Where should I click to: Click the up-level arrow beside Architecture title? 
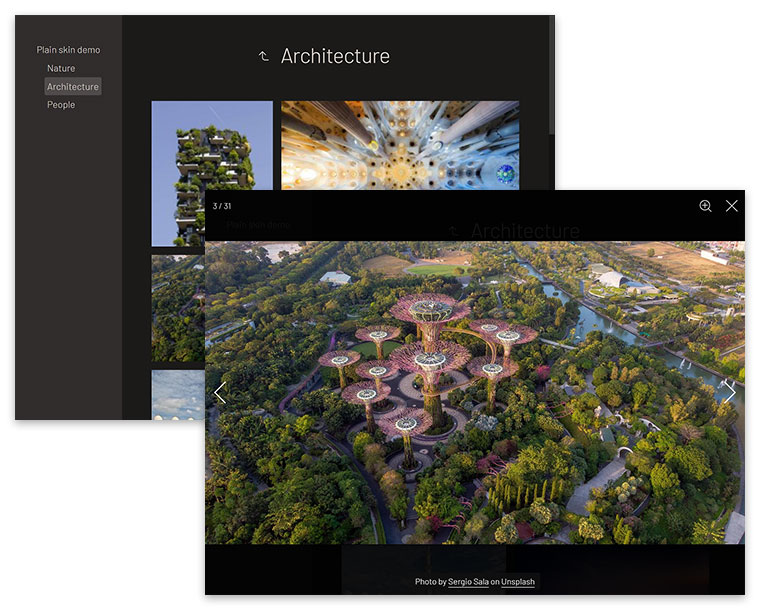264,57
